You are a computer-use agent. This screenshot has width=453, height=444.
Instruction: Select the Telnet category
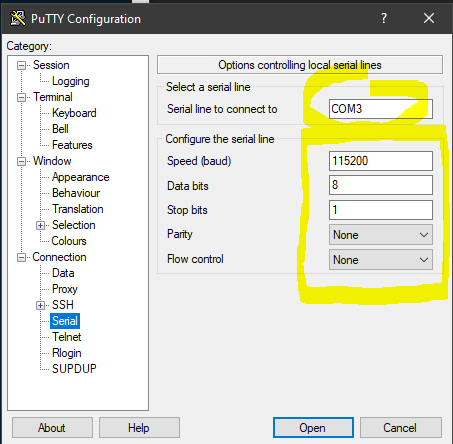66,337
